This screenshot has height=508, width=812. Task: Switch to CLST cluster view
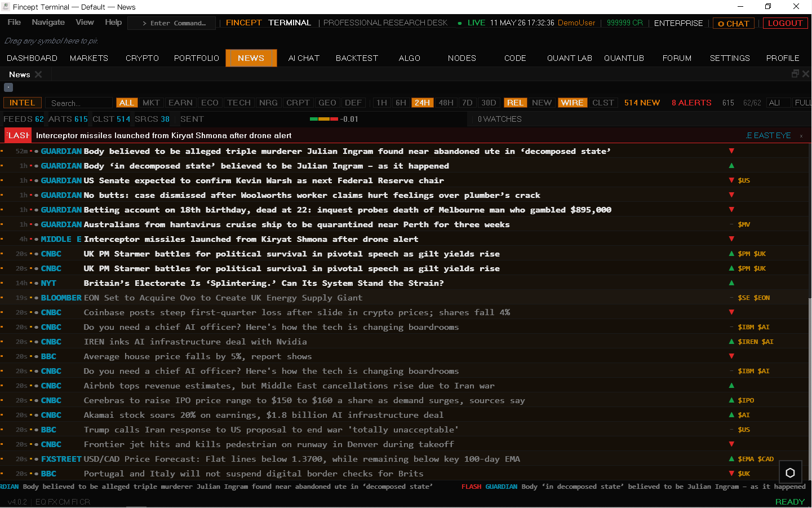pos(603,103)
